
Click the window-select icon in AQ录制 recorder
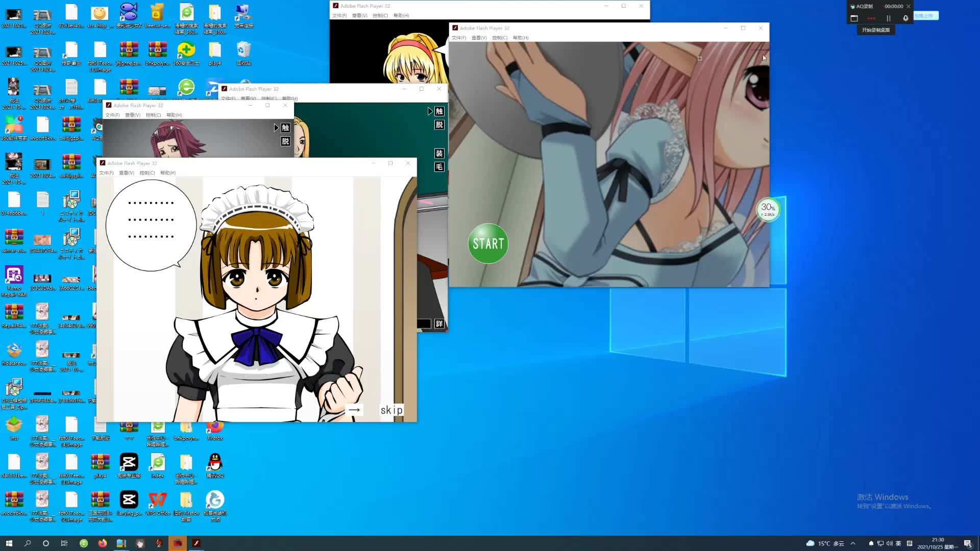[x=854, y=18]
